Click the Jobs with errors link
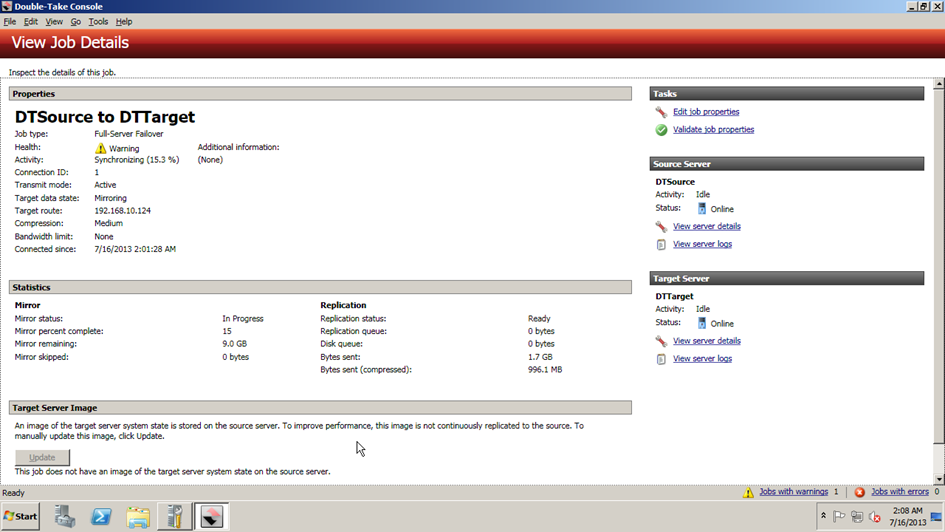The image size is (945, 532). [900, 492]
